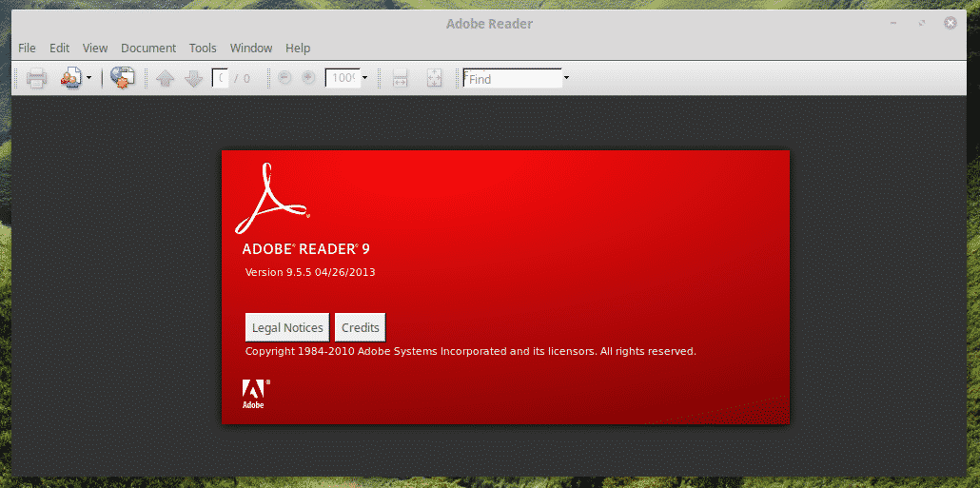Open the Window menu
This screenshot has width=980, height=488.
251,49
